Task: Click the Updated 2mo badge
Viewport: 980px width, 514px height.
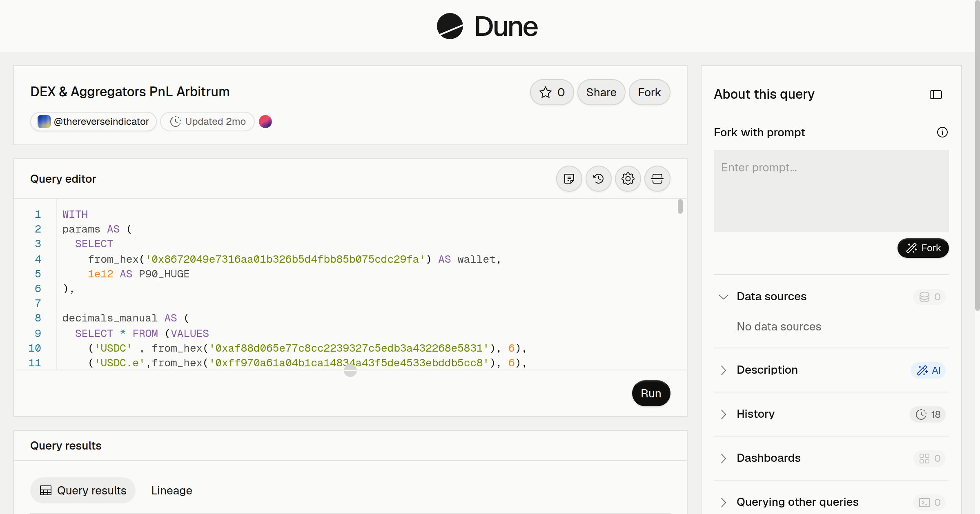Action: tap(207, 122)
